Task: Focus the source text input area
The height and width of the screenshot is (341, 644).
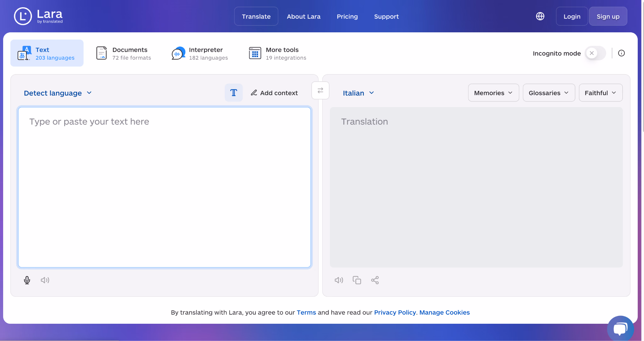Action: pos(164,187)
